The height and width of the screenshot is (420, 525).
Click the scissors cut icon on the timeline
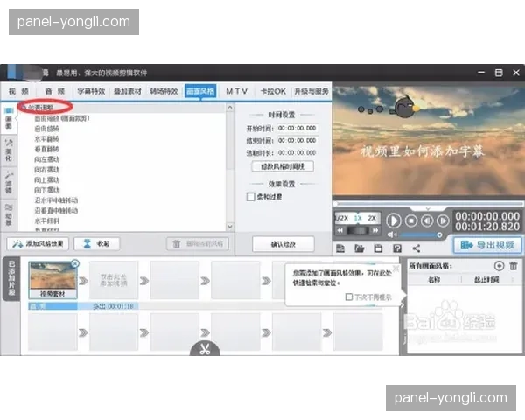pos(204,350)
